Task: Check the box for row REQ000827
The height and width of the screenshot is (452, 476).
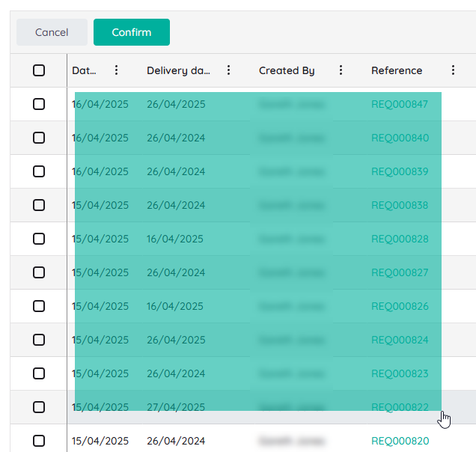Action: [39, 272]
